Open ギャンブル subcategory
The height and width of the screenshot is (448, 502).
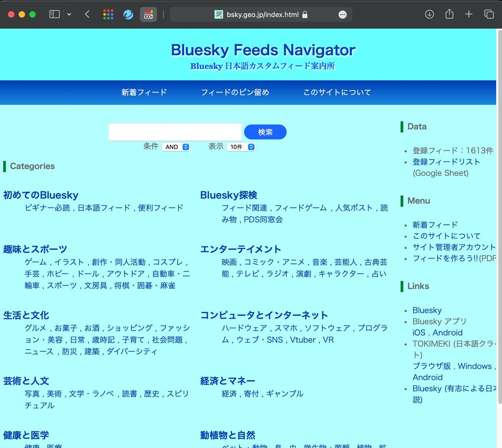tap(285, 394)
